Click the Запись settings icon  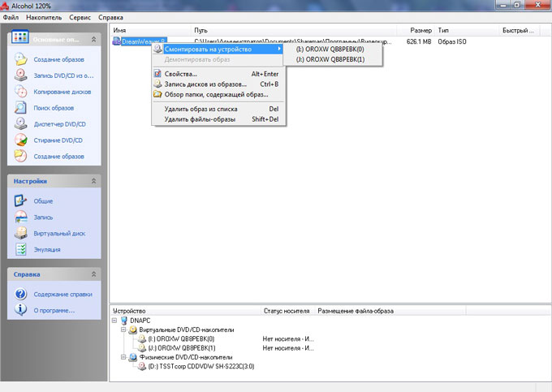[x=21, y=217]
